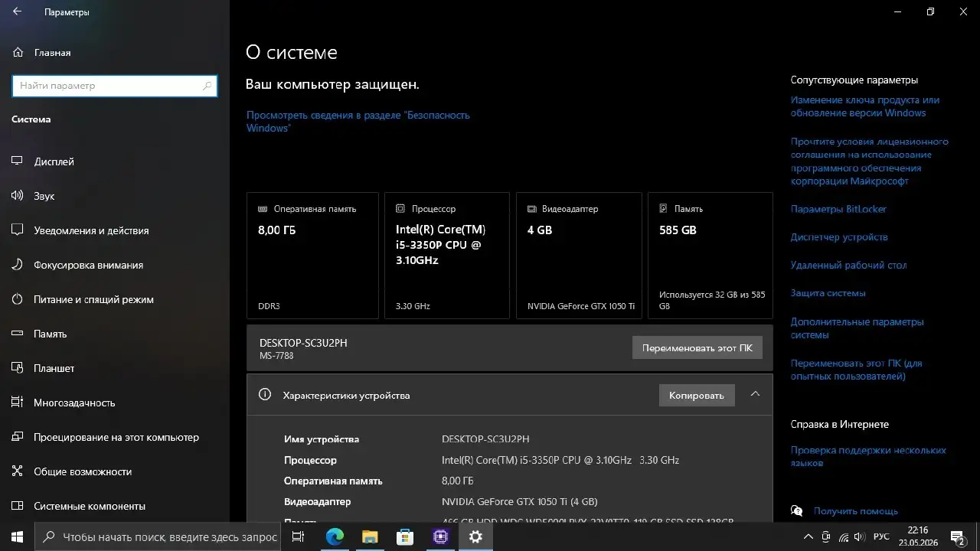Open the notification center with 2 alerts
The height and width of the screenshot is (551, 980).
point(957,537)
